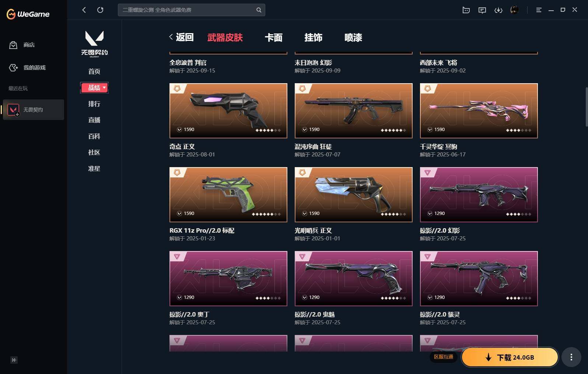The image size is (588, 374).
Task: Click the refresh icon in the top bar
Action: 100,10
